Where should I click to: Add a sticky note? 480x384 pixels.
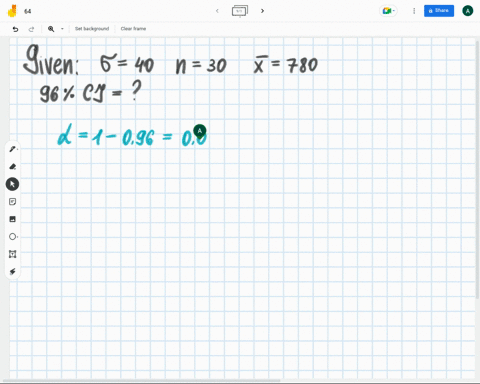click(12, 202)
